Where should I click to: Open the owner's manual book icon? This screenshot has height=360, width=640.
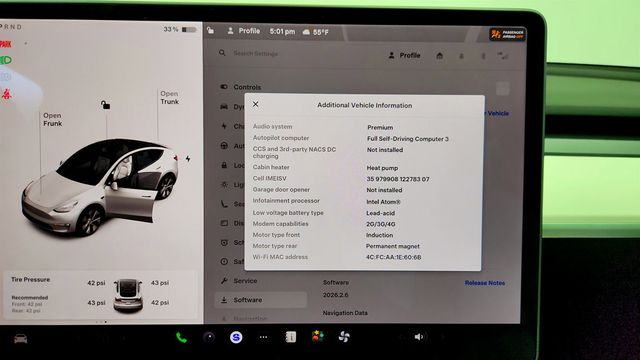[x=291, y=337]
